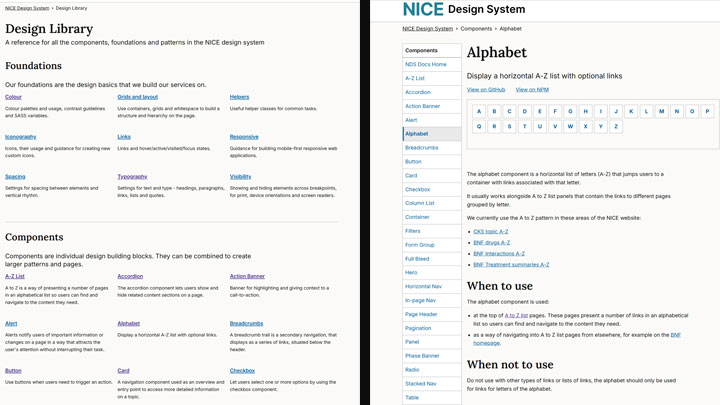The width and height of the screenshot is (720, 405).
Task: Select A-Z List in sidebar
Action: 432,78
